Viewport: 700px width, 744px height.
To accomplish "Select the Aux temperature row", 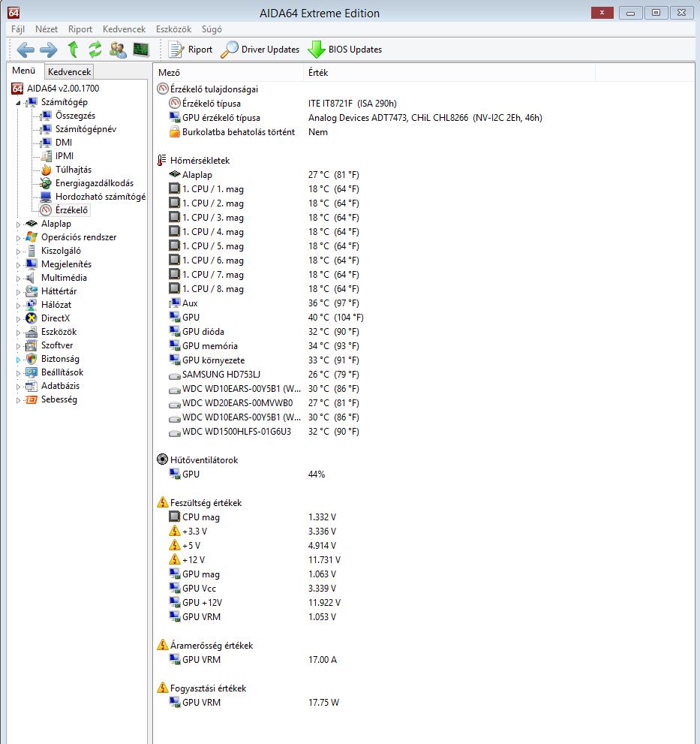I will (x=264, y=303).
